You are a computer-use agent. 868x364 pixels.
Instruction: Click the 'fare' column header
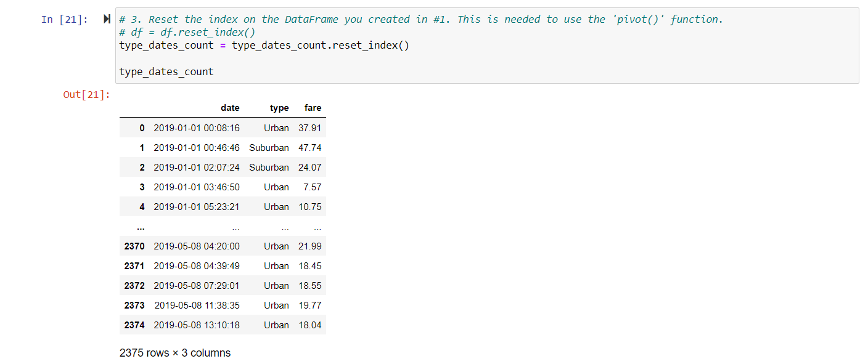pos(313,108)
